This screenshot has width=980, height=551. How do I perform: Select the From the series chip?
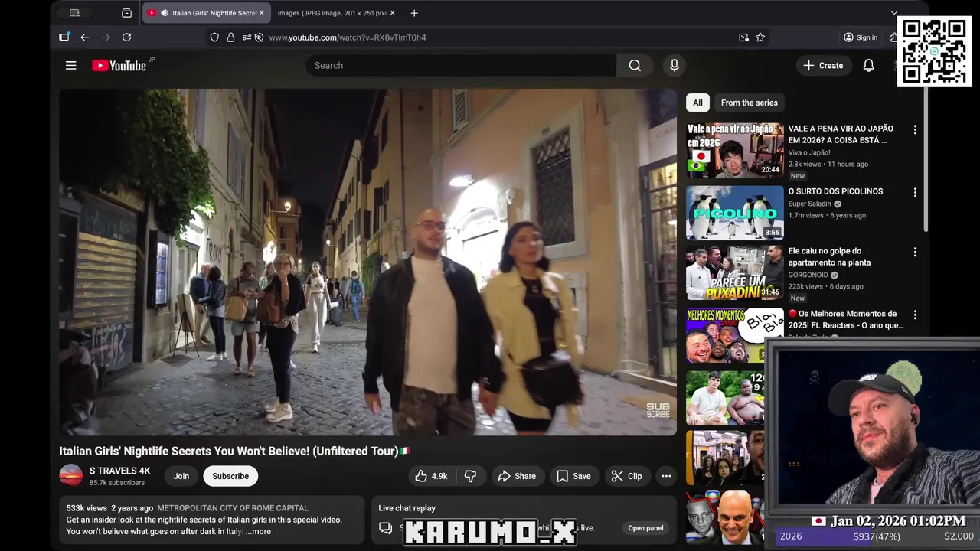[x=749, y=103]
